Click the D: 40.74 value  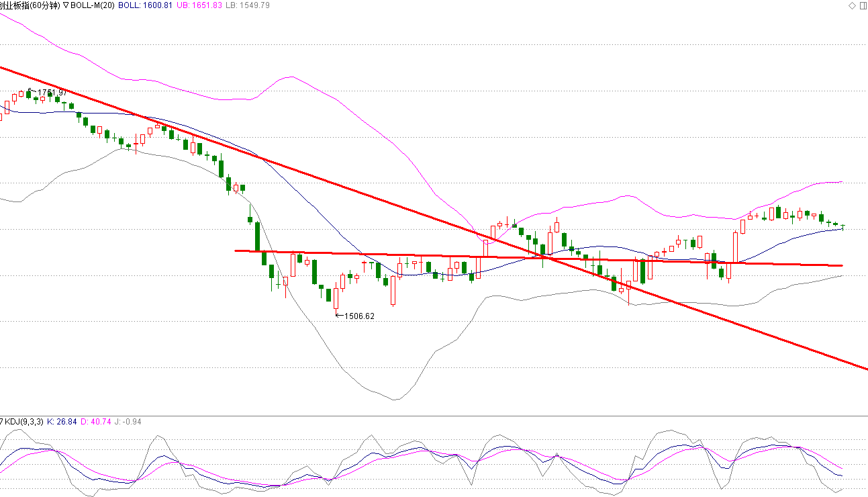(96, 422)
